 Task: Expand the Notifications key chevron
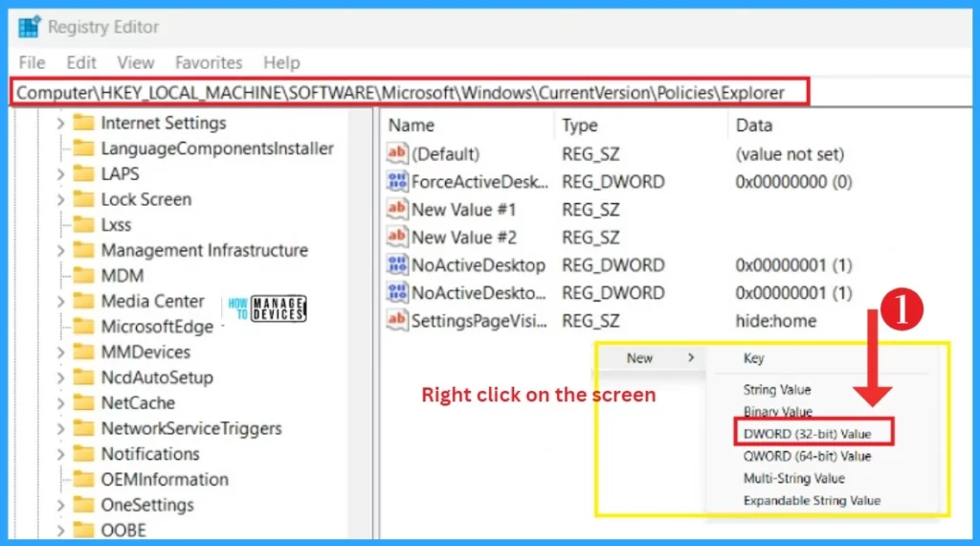click(x=60, y=454)
